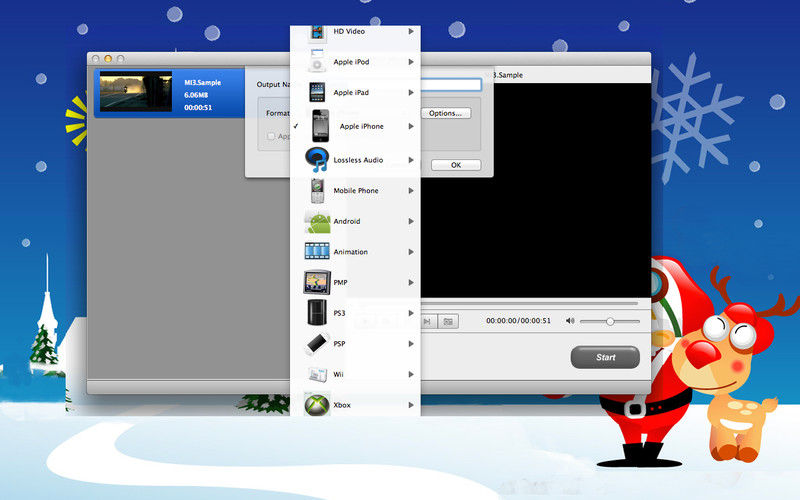
Task: Click the speaker volume icon
Action: coord(570,321)
